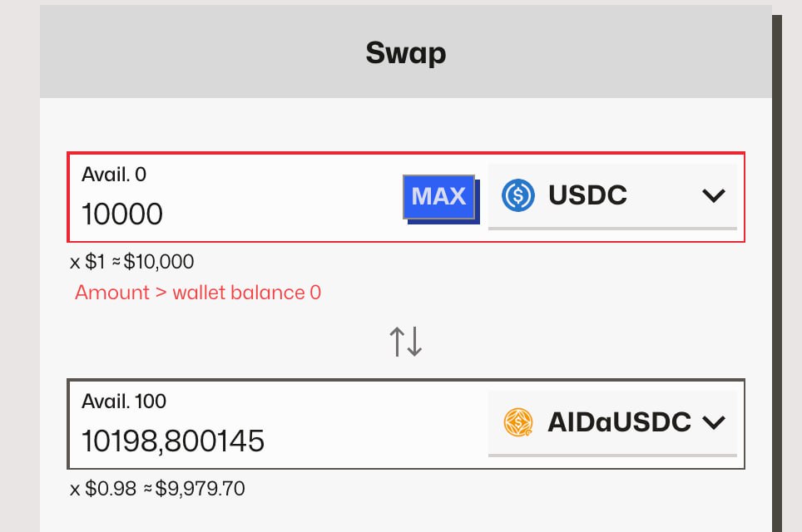Click the Avail. 0 balance label

click(x=114, y=175)
